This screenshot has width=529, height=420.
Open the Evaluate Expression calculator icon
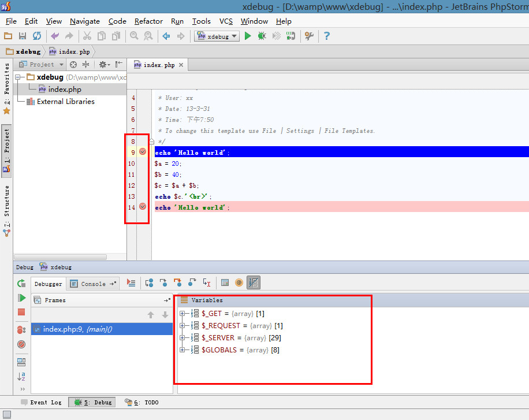[225, 283]
